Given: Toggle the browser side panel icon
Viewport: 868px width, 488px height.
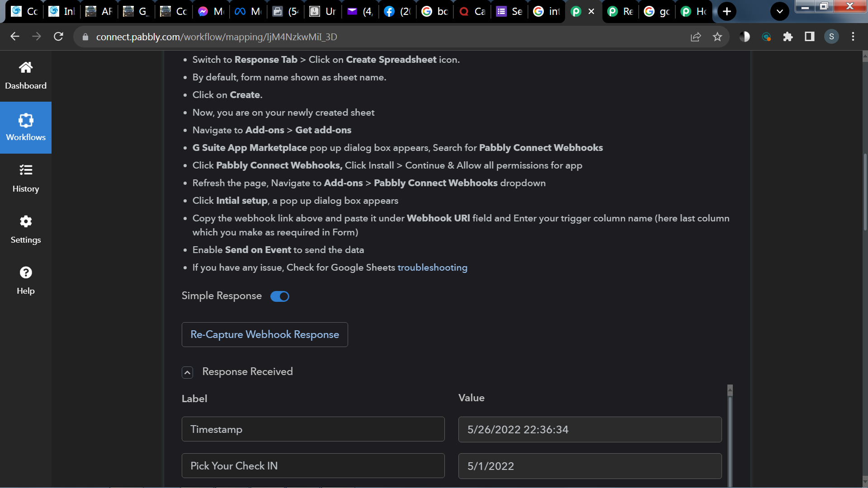Looking at the screenshot, I should click(810, 37).
